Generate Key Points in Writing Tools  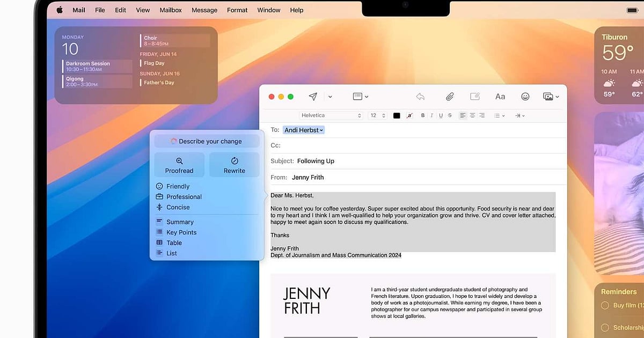[x=175, y=232]
